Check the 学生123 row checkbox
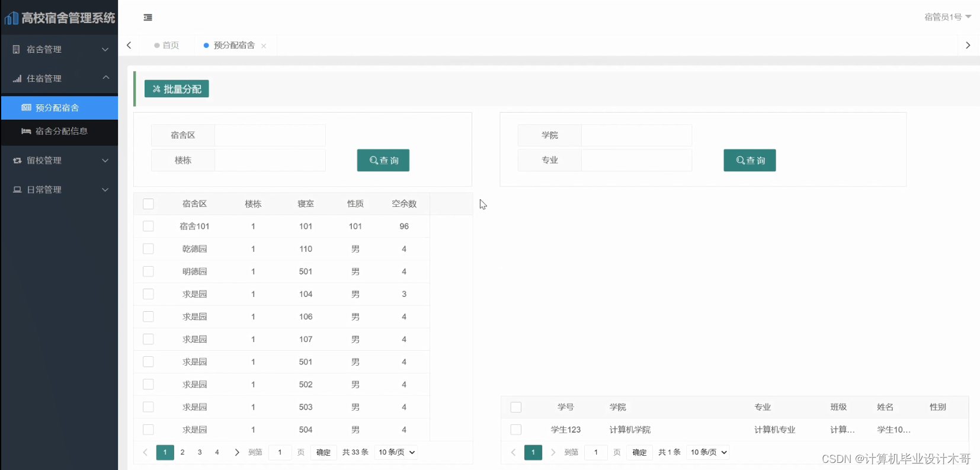 516,430
